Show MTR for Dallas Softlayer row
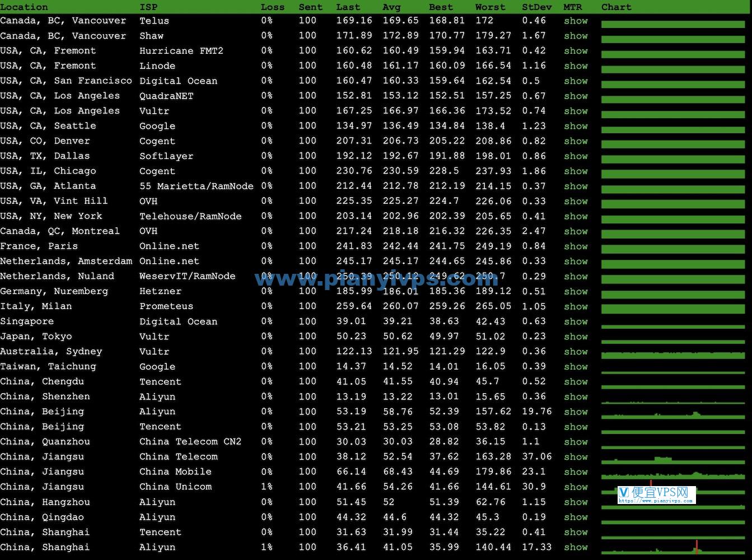This screenshot has height=560, width=752. point(576,156)
